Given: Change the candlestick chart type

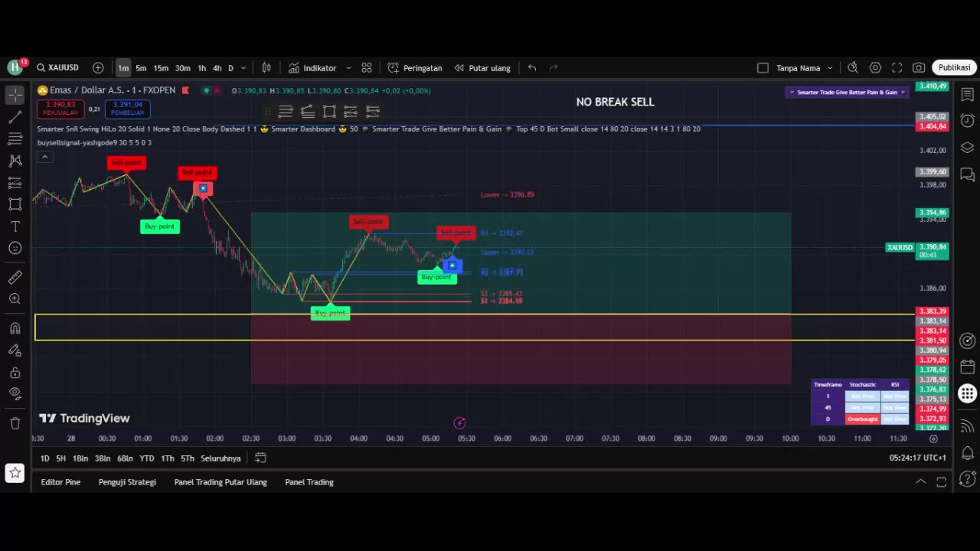Looking at the screenshot, I should click(266, 68).
